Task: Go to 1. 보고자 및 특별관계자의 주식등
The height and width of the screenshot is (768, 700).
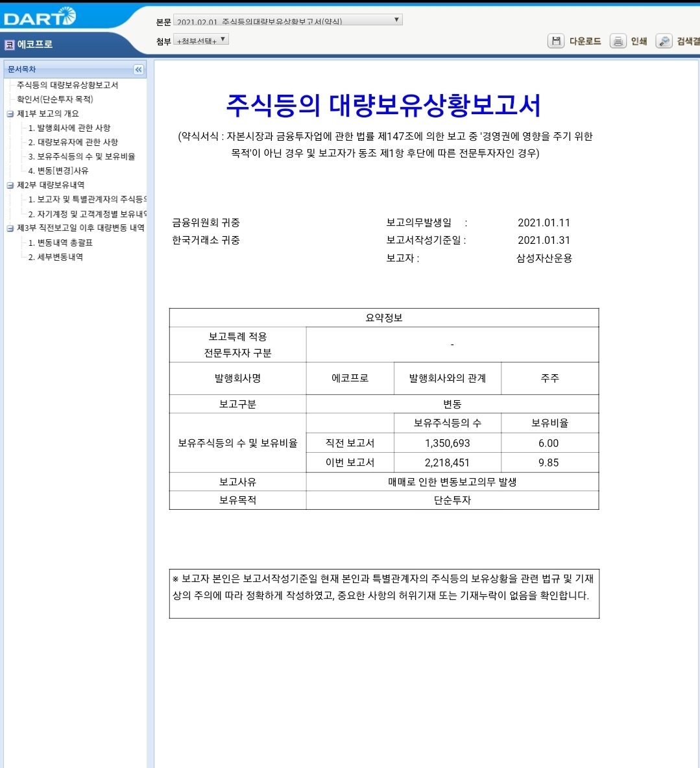Action: pos(87,199)
